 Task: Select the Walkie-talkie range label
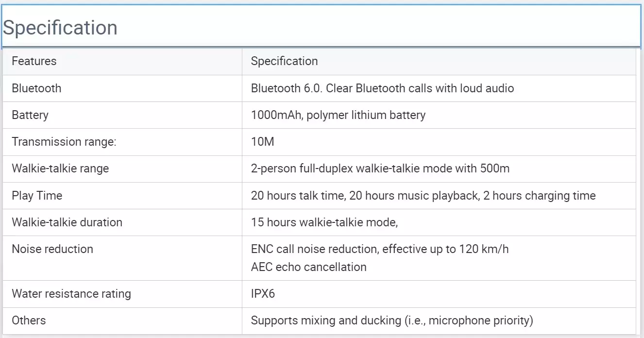[x=60, y=169]
